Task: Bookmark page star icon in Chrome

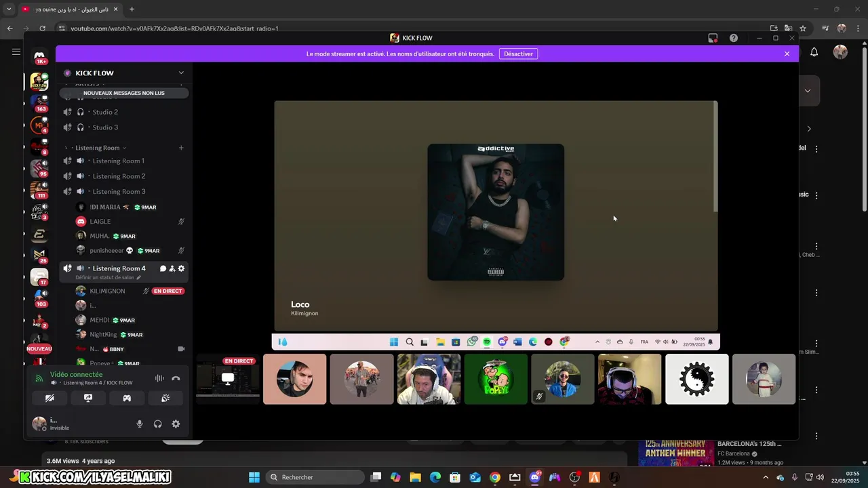Action: [803, 28]
